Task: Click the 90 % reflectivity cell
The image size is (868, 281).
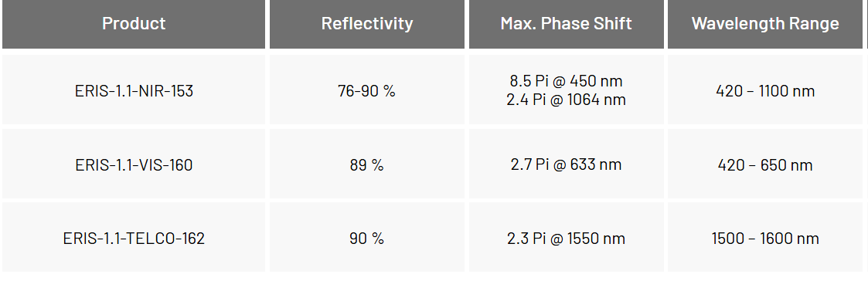Action: click(367, 237)
